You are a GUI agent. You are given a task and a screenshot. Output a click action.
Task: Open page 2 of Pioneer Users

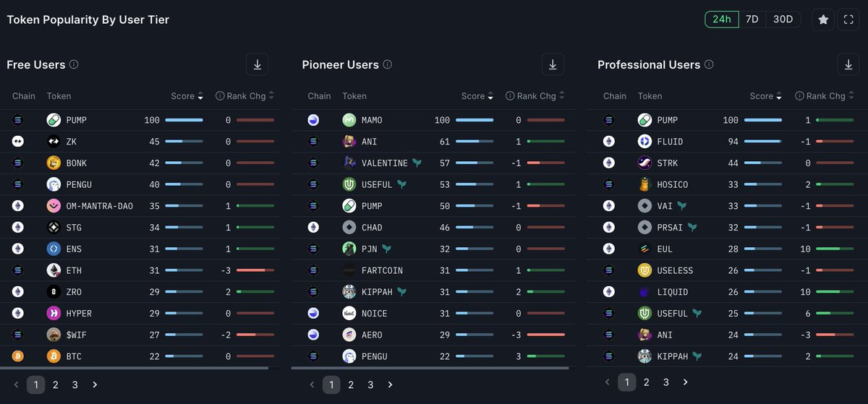pos(351,385)
